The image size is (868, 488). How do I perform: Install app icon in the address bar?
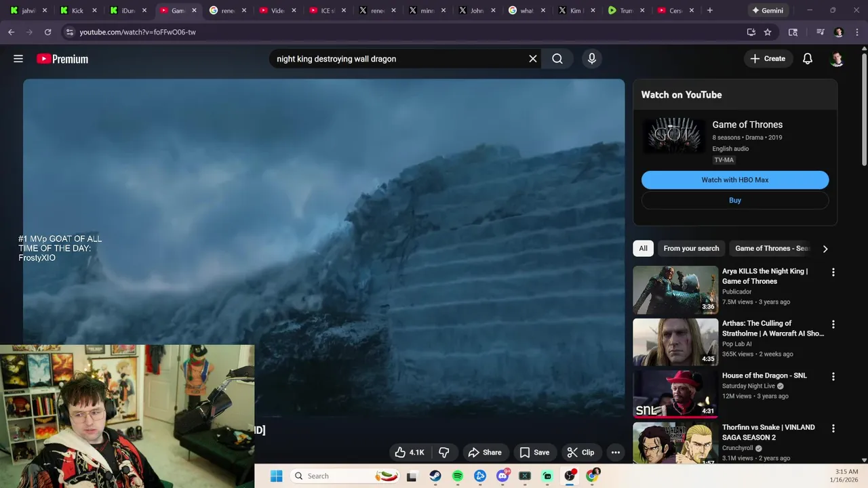[x=751, y=32]
